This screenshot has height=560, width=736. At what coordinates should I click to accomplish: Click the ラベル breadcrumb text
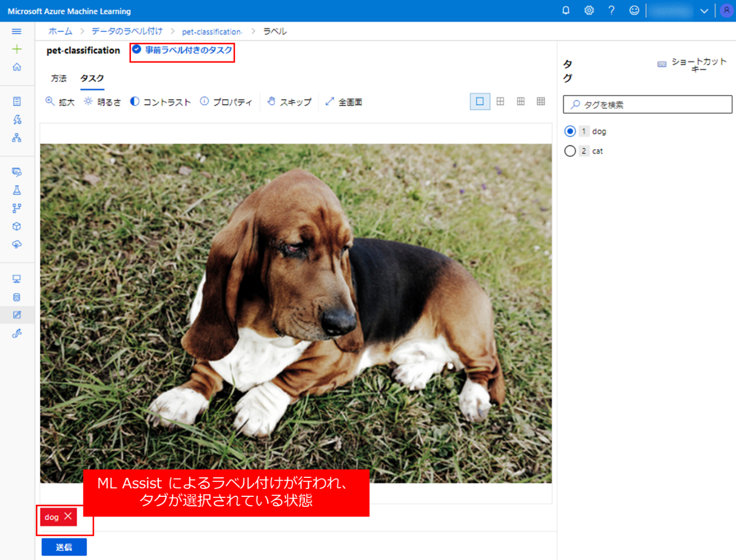[x=275, y=31]
